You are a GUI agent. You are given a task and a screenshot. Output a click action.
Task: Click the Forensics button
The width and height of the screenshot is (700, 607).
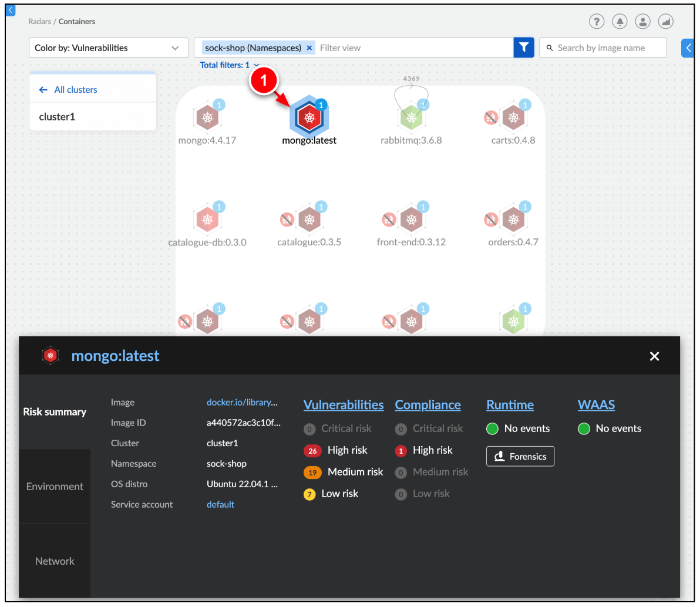point(520,456)
